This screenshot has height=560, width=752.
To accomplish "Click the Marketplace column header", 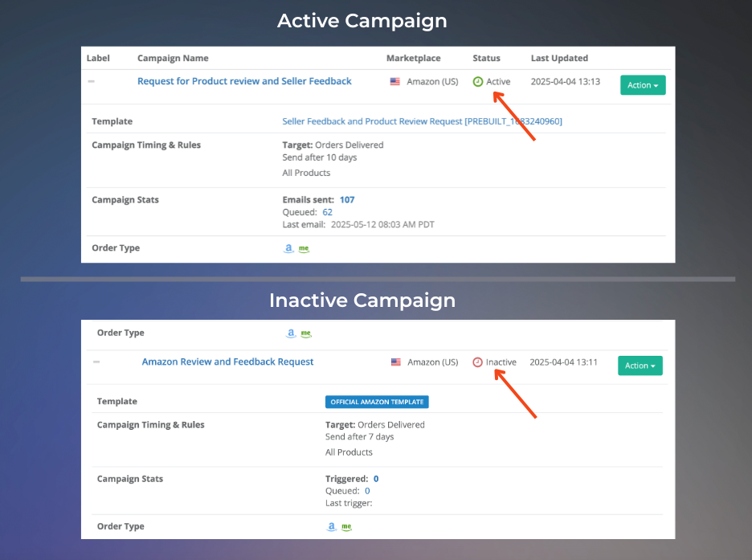I will pos(414,58).
